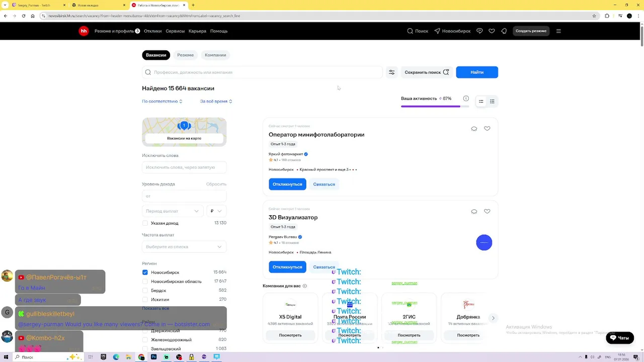Click Создать резюме button
Image resolution: width=644 pixels, height=362 pixels.
[x=531, y=31]
